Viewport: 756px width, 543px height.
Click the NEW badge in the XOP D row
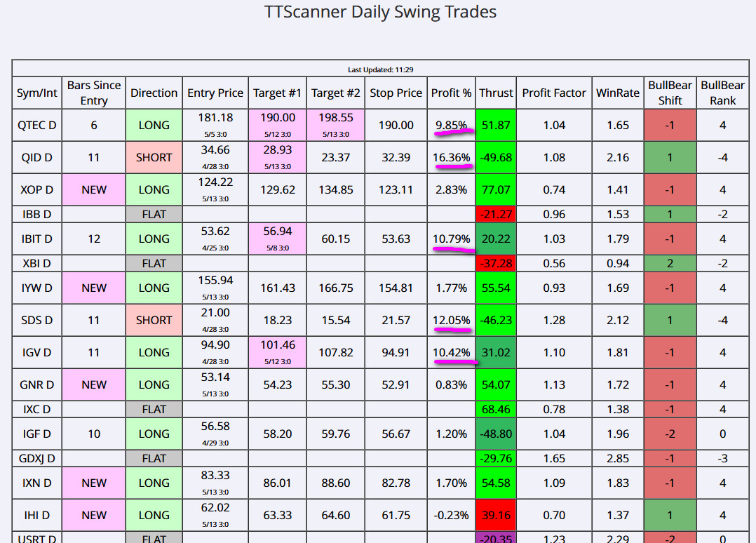coord(94,189)
